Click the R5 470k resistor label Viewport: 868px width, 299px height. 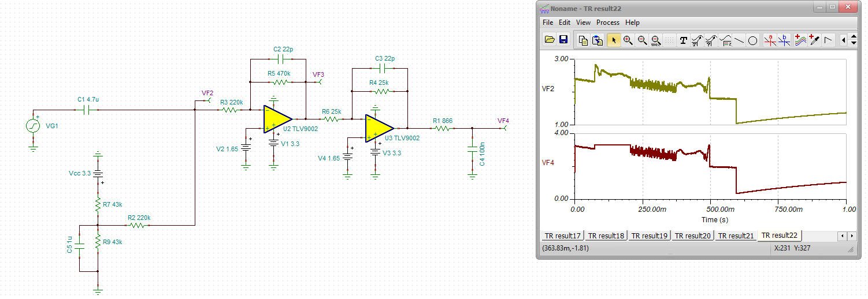pos(279,74)
